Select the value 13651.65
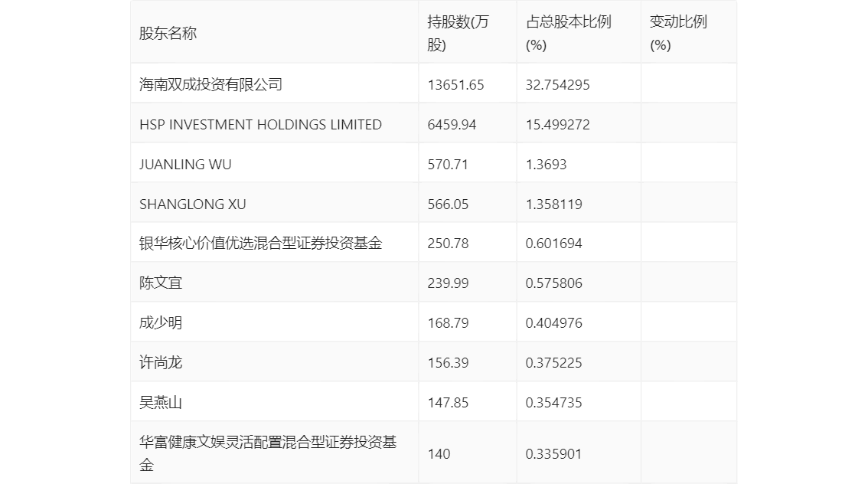The width and height of the screenshot is (868, 484). tap(455, 85)
